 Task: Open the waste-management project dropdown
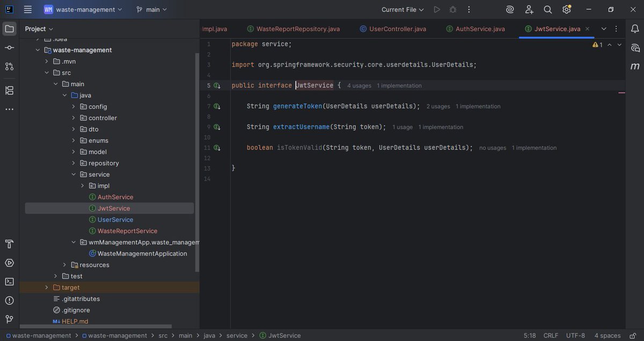(x=83, y=10)
